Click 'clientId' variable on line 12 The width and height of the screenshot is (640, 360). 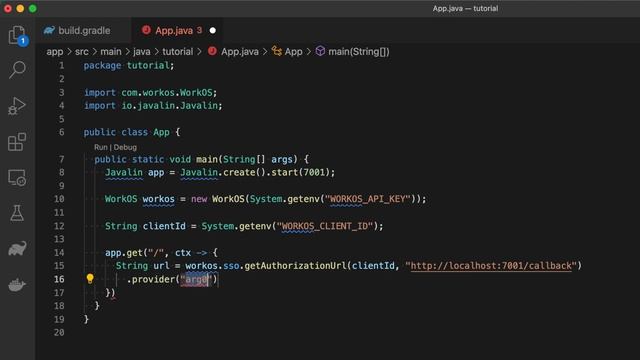coord(164,226)
